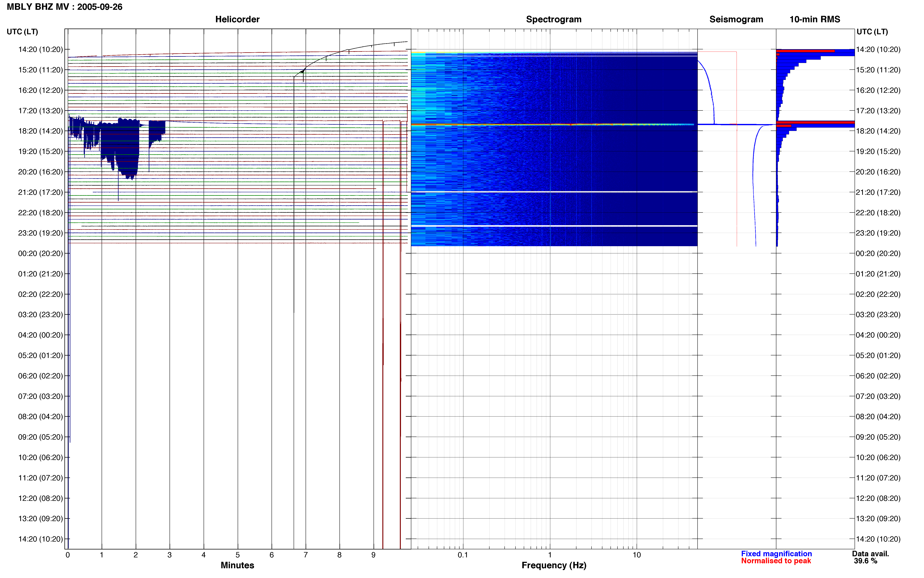Viewport: 924px width, 578px height.
Task: Click right axis tick '16:20 (12:20)'
Action: coord(878,91)
